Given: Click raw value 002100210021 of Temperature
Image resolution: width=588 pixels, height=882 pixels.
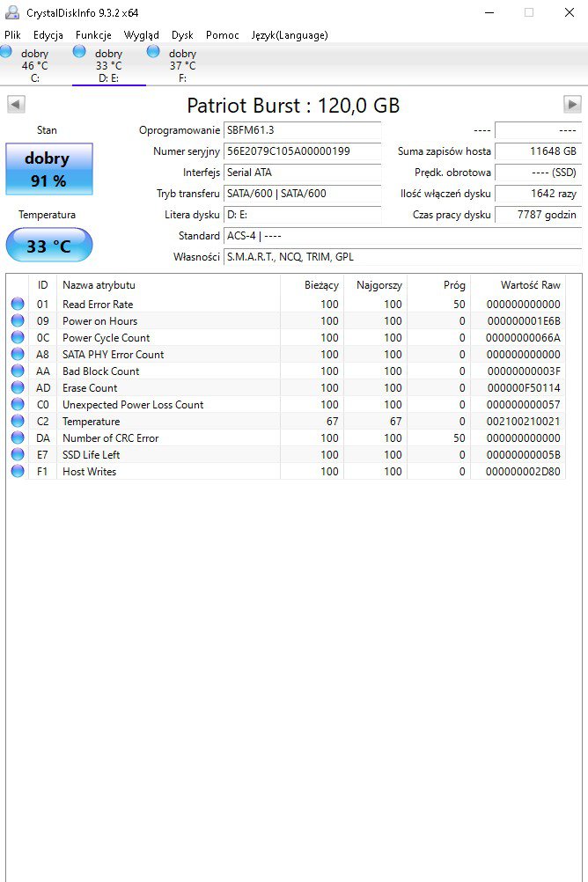Looking at the screenshot, I should [523, 422].
